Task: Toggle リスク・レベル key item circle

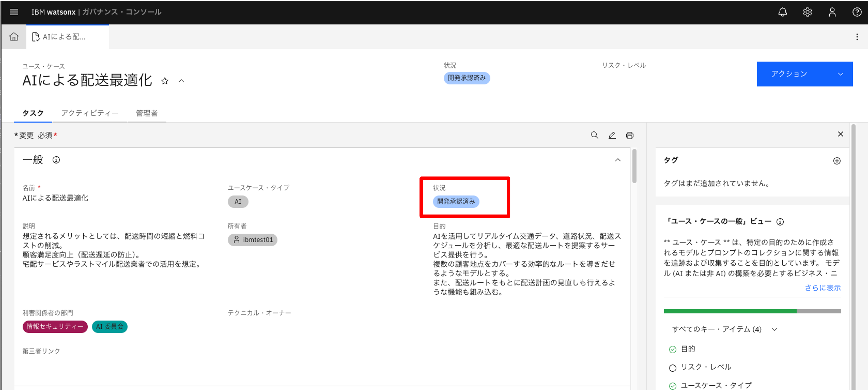Action: click(673, 368)
